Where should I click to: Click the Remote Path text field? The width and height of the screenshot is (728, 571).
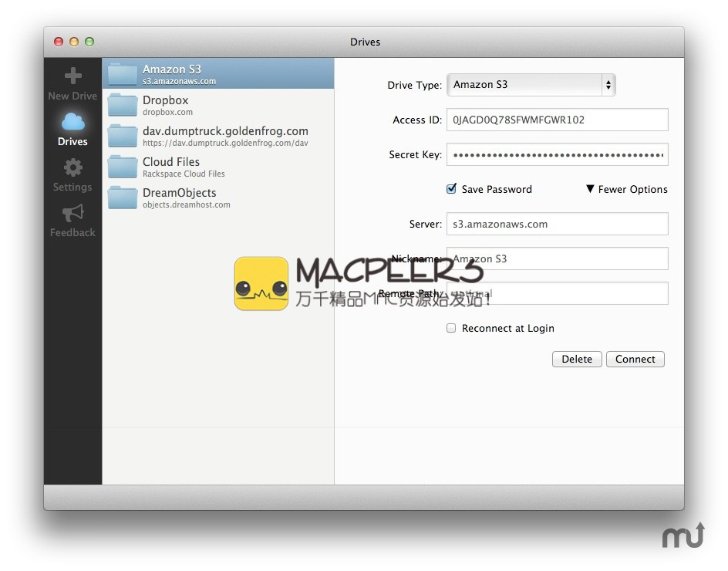557,293
